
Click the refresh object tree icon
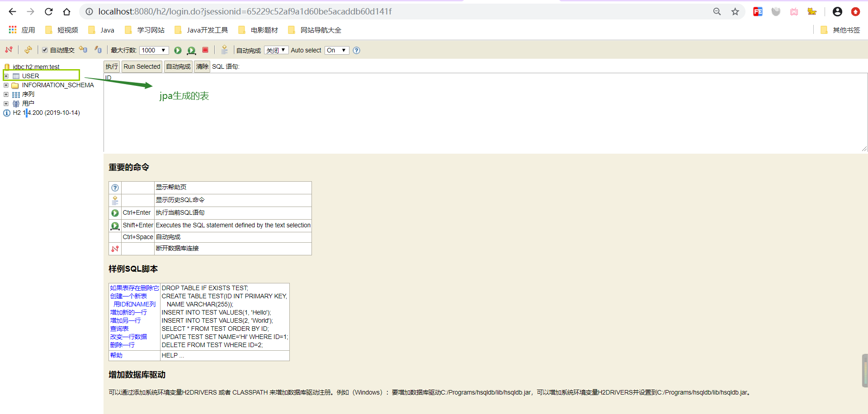pyautogui.click(x=28, y=50)
